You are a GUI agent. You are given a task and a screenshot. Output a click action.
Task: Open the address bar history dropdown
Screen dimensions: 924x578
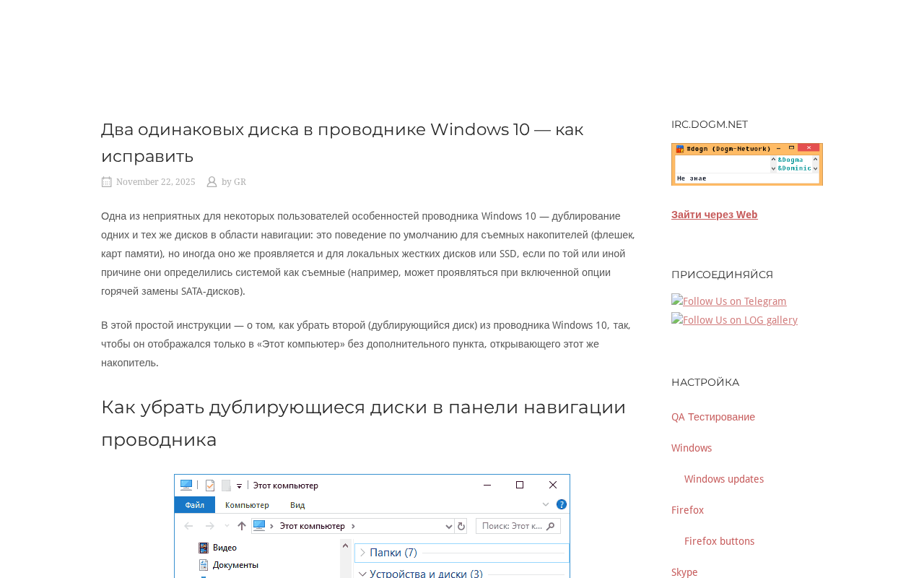[449, 526]
